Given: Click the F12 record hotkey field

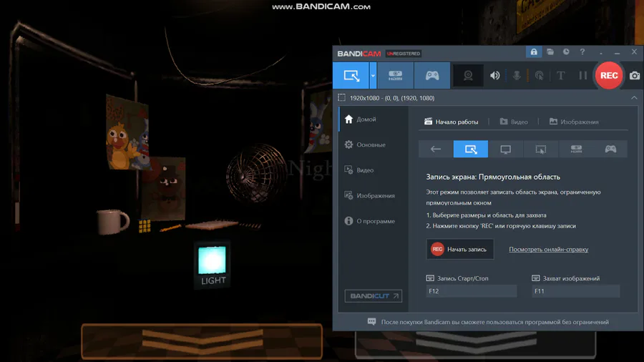Looking at the screenshot, I should pyautogui.click(x=471, y=291).
